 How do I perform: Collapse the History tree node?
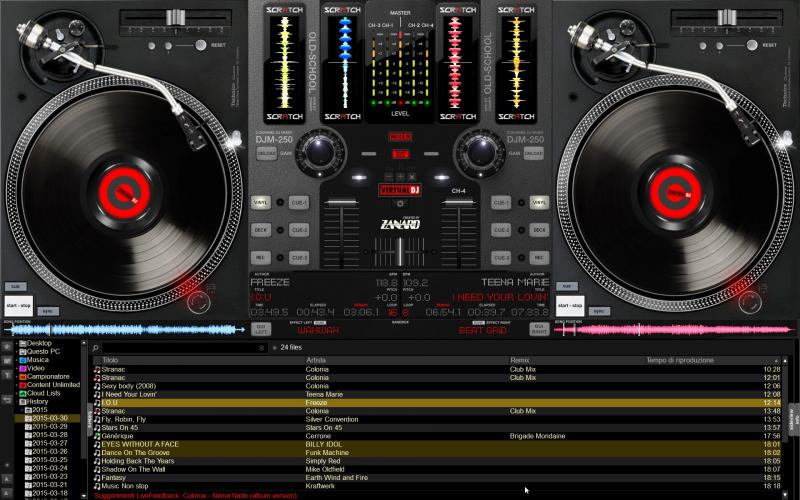pos(16,402)
